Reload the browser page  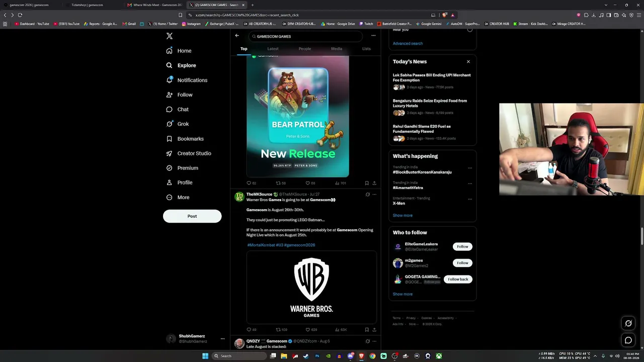(20, 15)
